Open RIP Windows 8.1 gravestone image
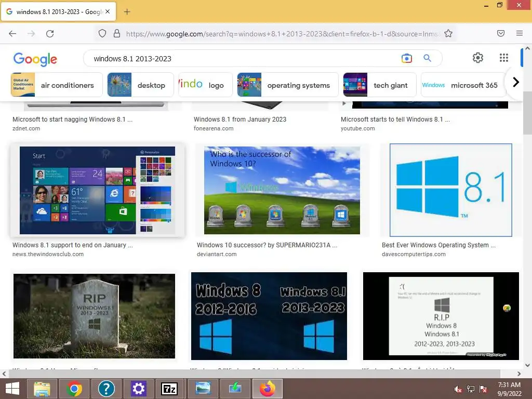The width and height of the screenshot is (532, 399). [x=95, y=316]
